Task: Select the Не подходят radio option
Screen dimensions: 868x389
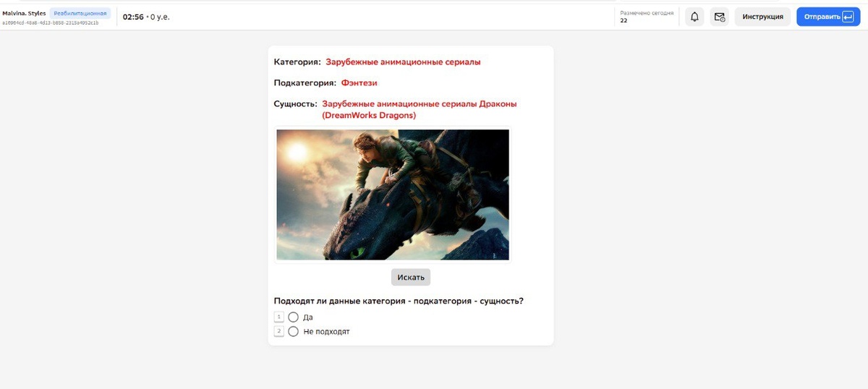Action: click(293, 331)
